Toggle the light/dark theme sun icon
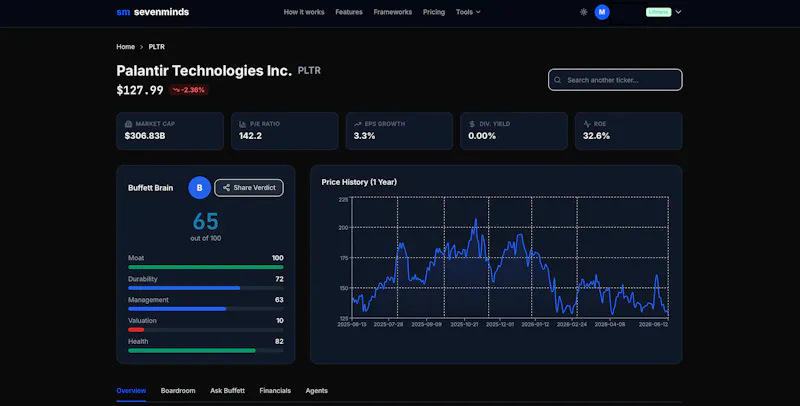Screen dimensions: 800x406 tap(584, 12)
